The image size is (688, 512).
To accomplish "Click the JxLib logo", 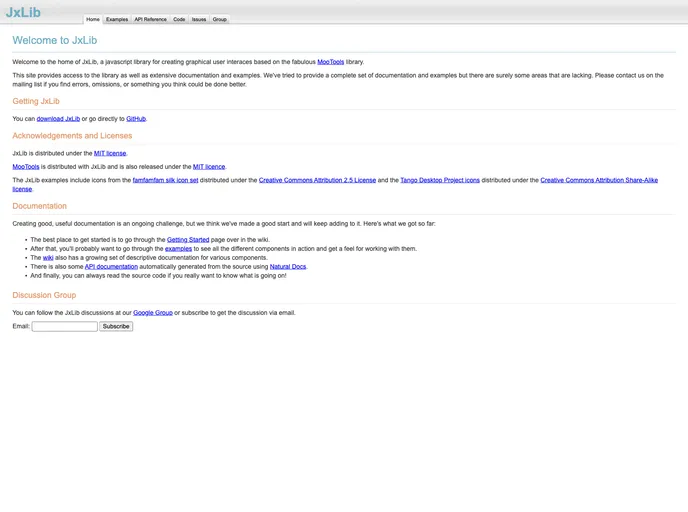I will (23, 12).
